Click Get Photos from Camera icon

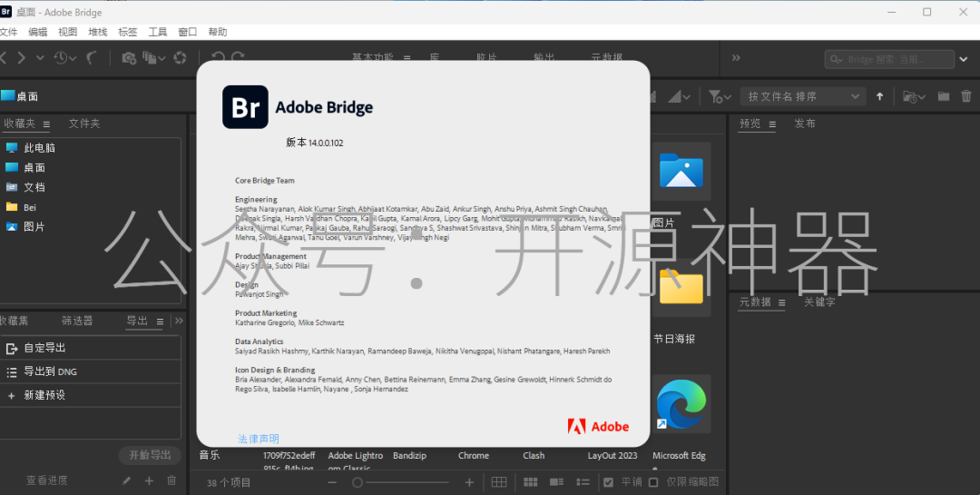[x=129, y=58]
